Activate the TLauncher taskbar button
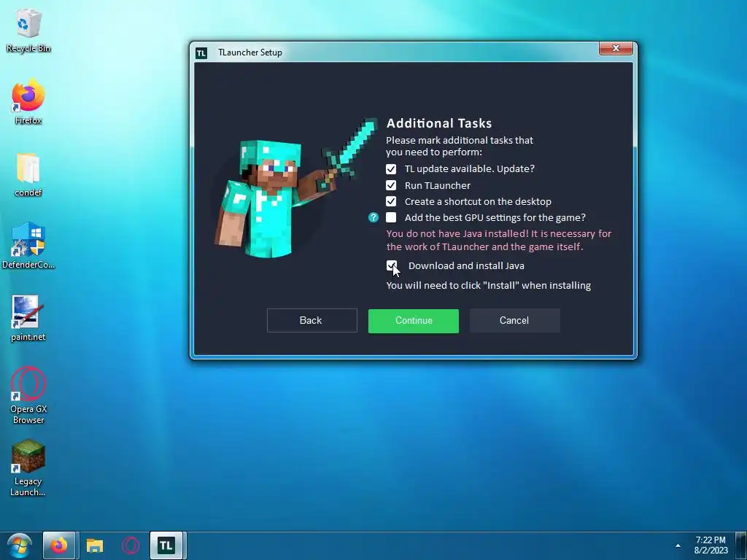Screen dimensions: 747x560 point(166,545)
